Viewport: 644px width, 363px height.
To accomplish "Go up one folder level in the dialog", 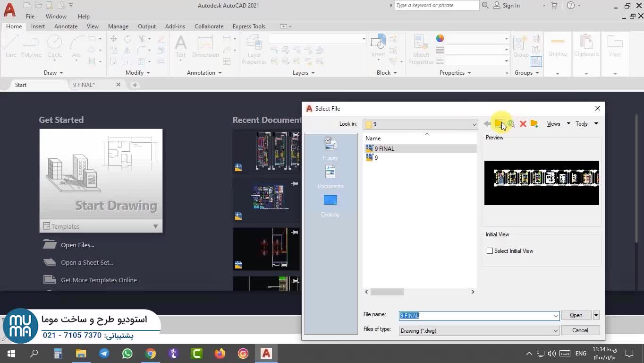I will pyautogui.click(x=499, y=124).
